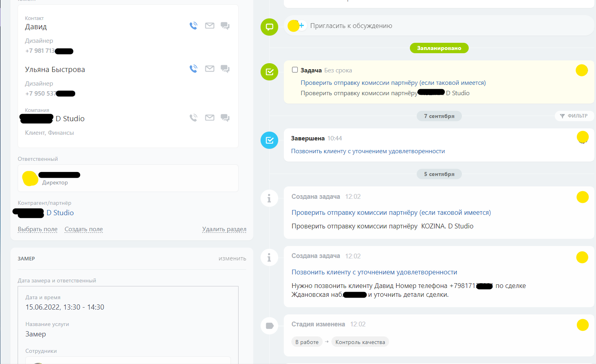Open chat with Ульяна Быстрова
596x364 pixels.
pos(225,68)
